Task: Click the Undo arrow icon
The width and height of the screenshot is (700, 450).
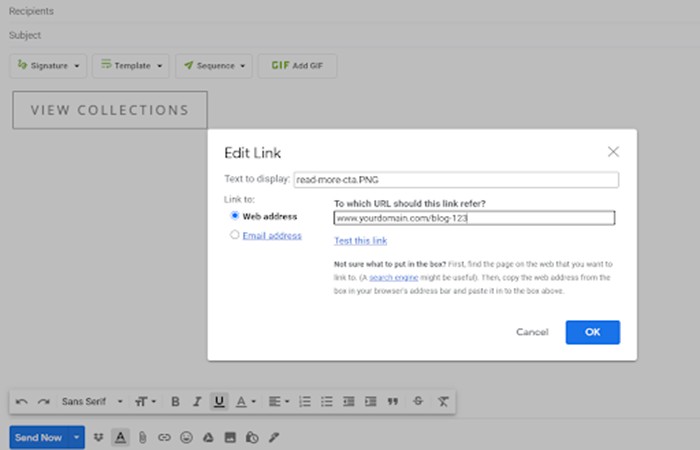Action: pos(22,401)
